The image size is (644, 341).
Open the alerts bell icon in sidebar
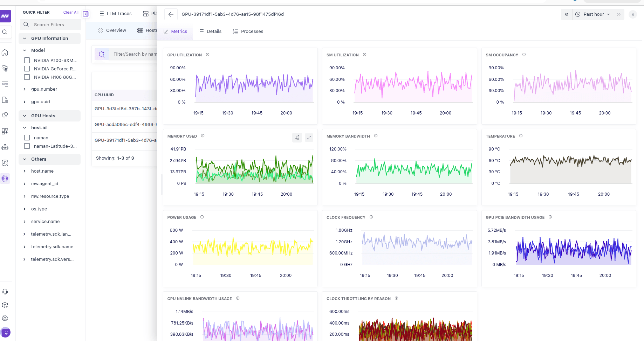pyautogui.click(x=5, y=116)
